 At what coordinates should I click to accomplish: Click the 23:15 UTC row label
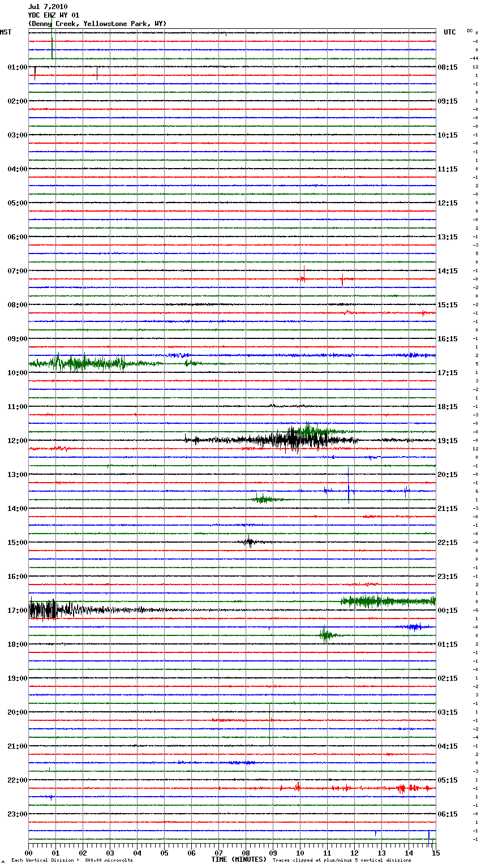(448, 576)
